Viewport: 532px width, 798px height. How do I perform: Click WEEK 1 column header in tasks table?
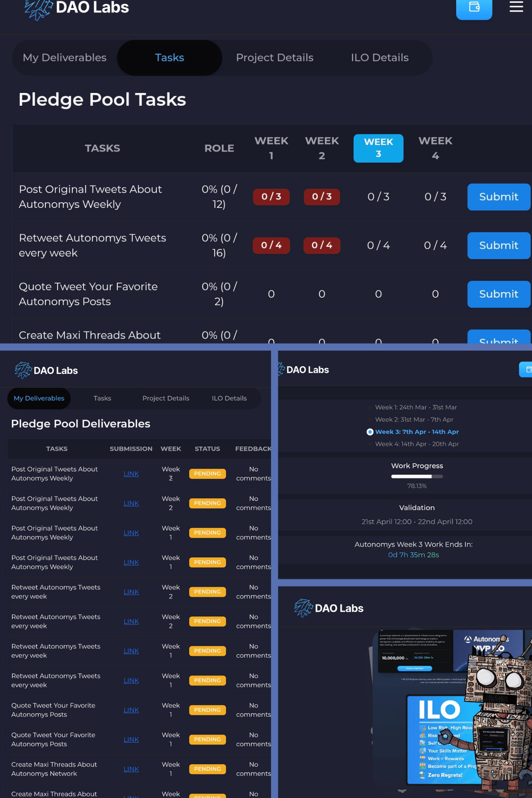[x=271, y=148]
